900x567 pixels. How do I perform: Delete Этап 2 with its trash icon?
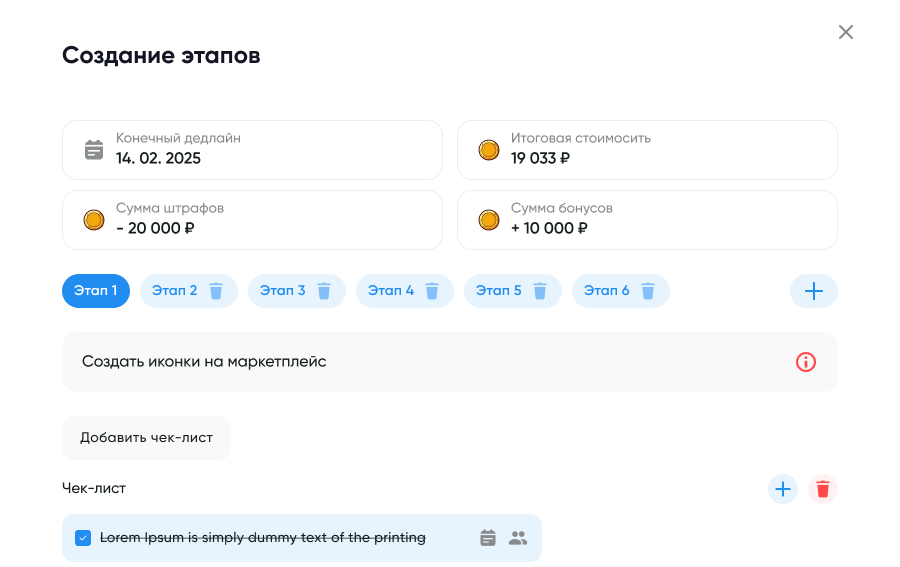[216, 291]
